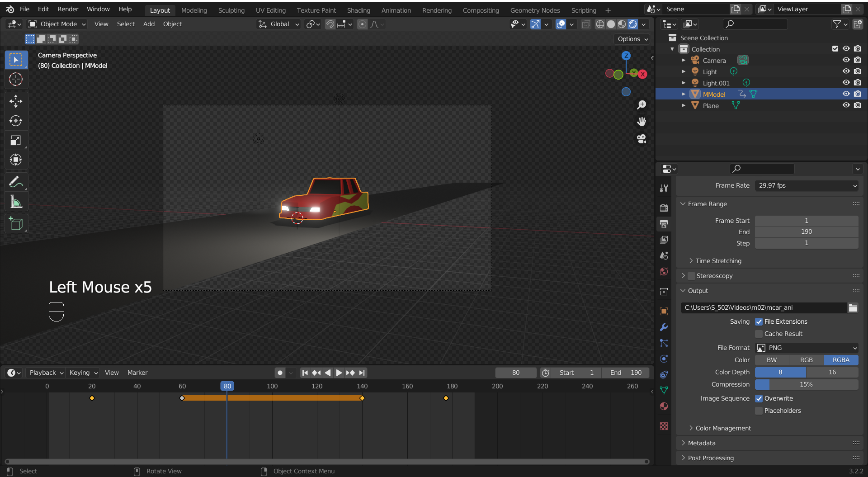Hide the MModel object in viewport

(x=846, y=94)
